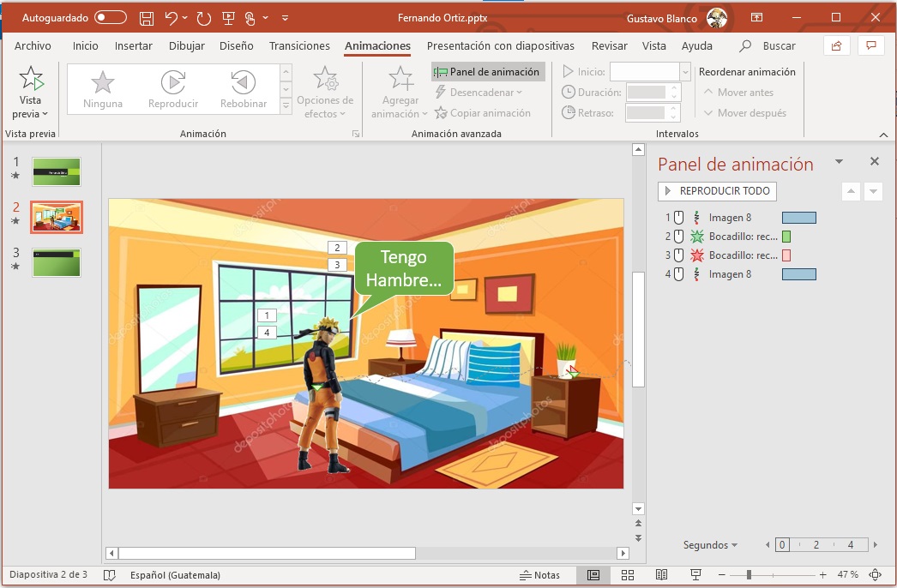Click REPRODUCIR TODO button
This screenshot has width=897, height=588.
717,191
